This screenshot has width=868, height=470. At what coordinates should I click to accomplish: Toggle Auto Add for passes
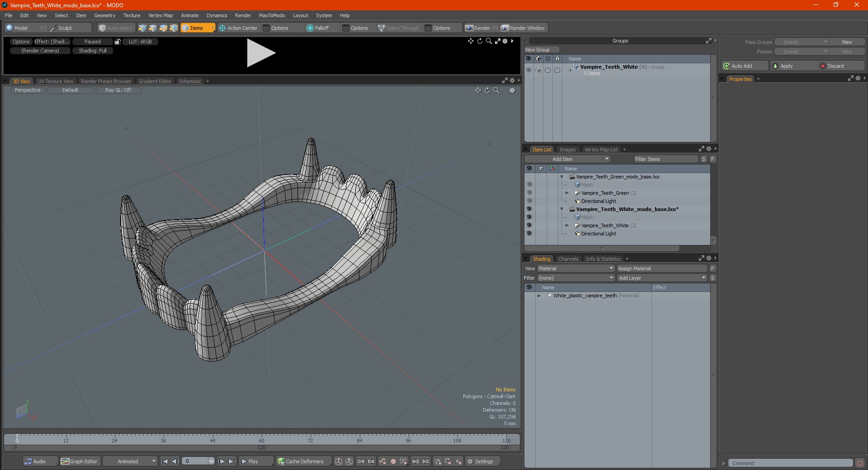click(745, 66)
